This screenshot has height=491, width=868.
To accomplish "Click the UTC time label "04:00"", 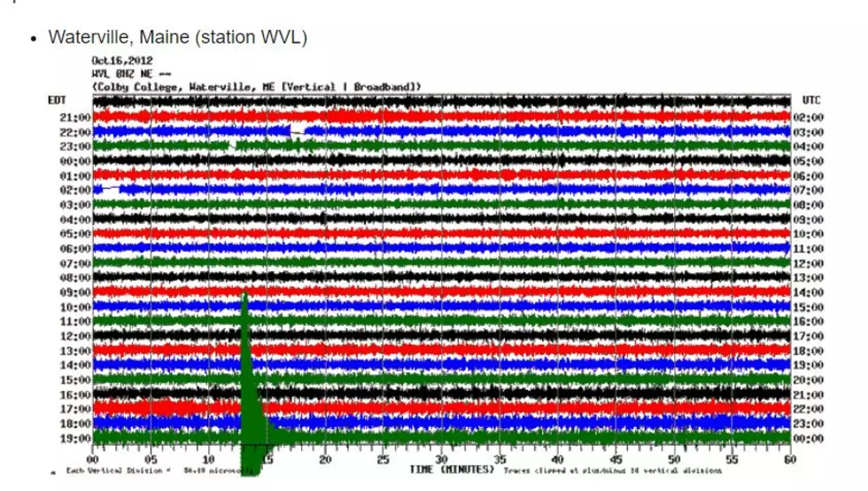I will 808,146.
